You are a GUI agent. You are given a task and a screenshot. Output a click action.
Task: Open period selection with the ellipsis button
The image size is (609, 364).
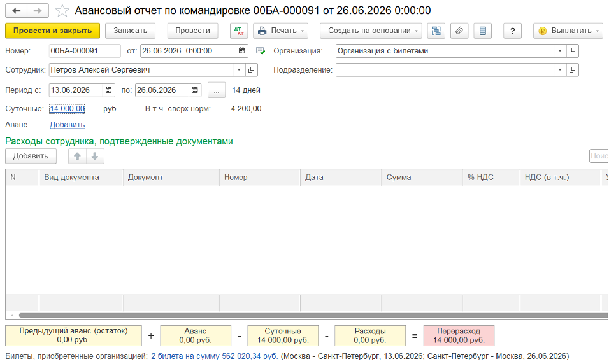coord(217,90)
